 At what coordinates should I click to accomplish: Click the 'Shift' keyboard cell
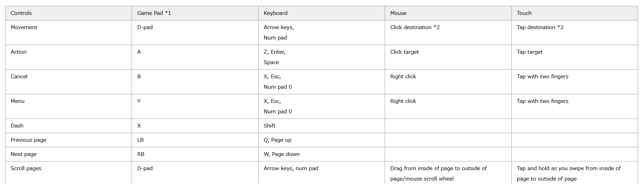click(269, 126)
